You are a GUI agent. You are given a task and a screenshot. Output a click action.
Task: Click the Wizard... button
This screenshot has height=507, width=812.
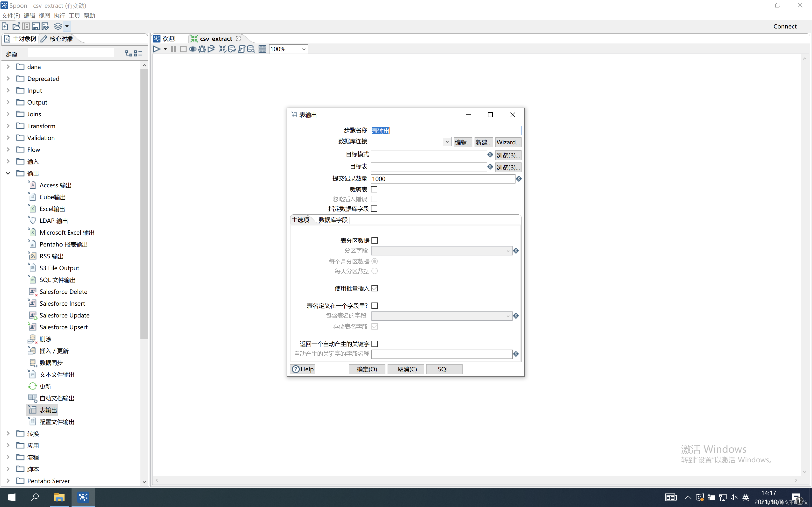[x=508, y=142]
